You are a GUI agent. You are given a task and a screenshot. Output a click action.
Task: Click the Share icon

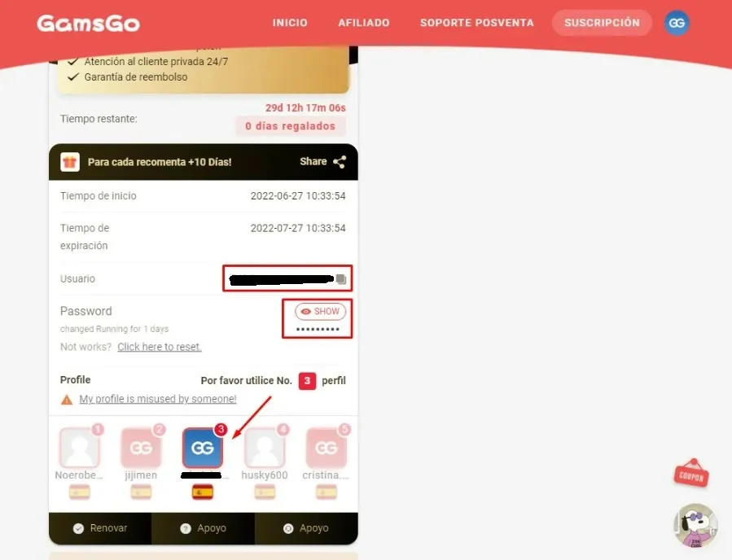[x=340, y=162]
